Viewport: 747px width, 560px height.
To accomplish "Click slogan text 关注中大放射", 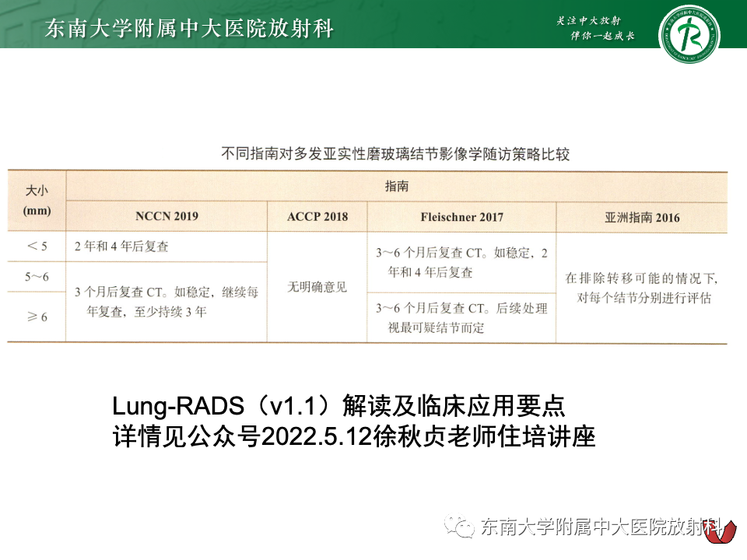I will 588,20.
